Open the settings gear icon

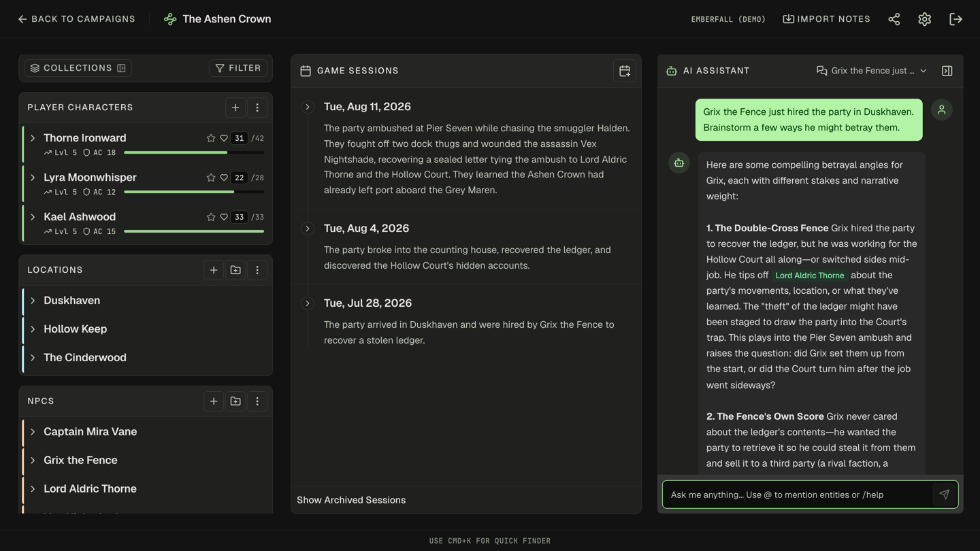924,19
